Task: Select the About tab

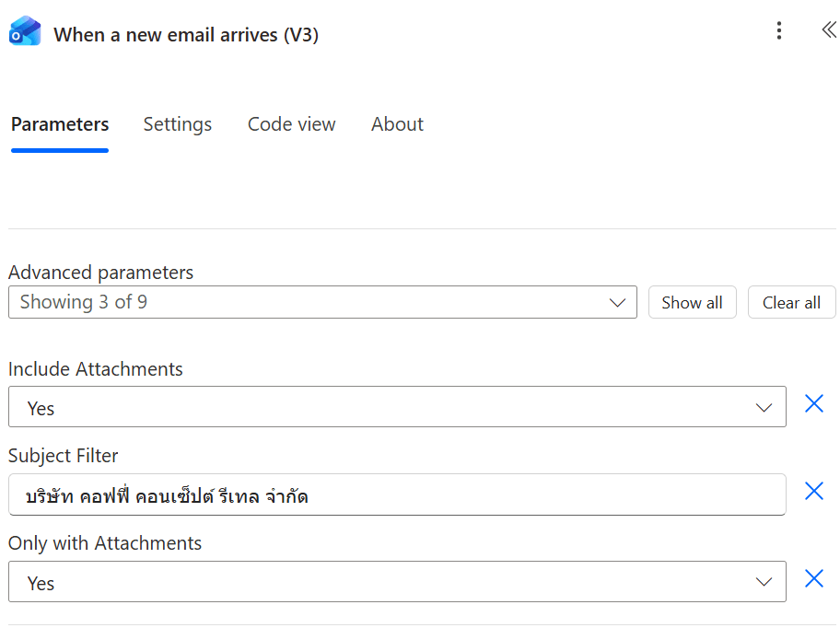Action: (397, 124)
